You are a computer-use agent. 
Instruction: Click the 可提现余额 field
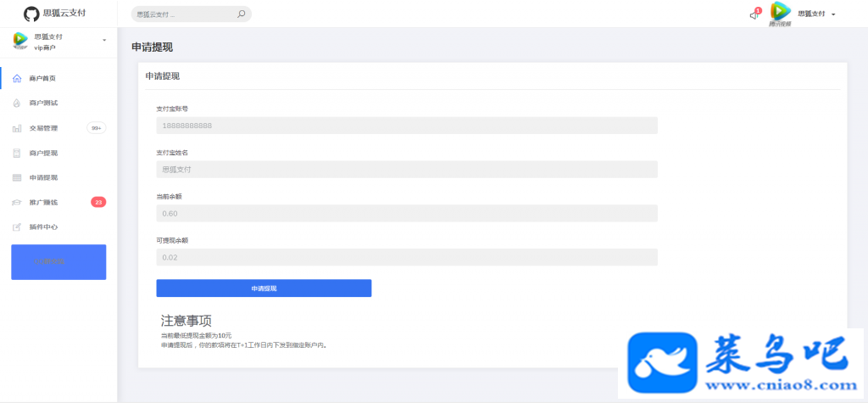[407, 257]
